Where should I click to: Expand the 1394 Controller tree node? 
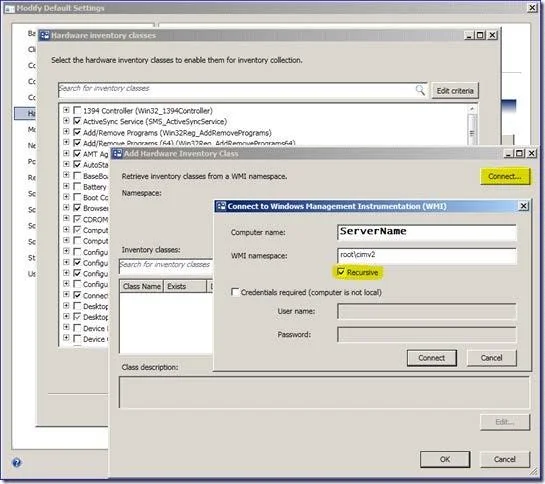(66, 110)
